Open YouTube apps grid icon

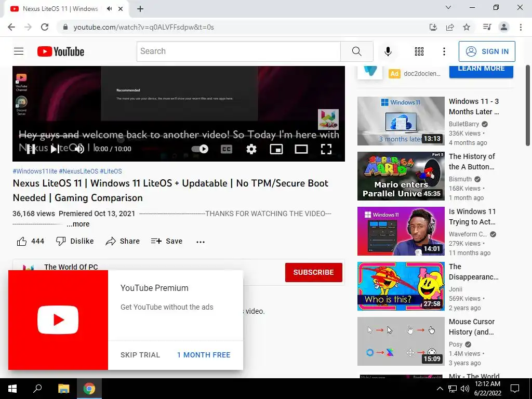[419, 51]
